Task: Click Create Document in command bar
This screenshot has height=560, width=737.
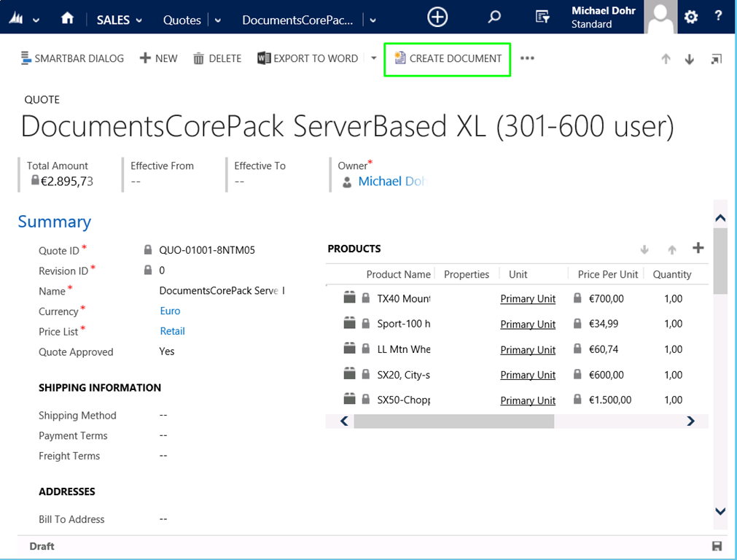Action: tap(448, 58)
